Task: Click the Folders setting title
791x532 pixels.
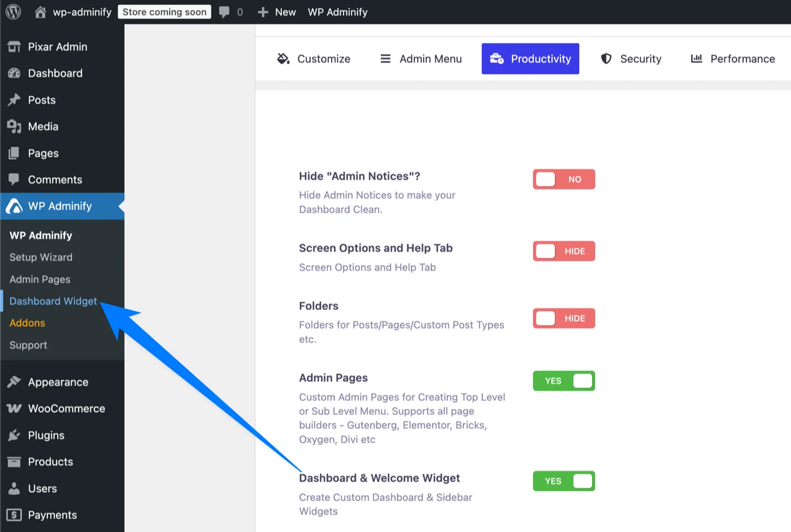Action: (319, 306)
